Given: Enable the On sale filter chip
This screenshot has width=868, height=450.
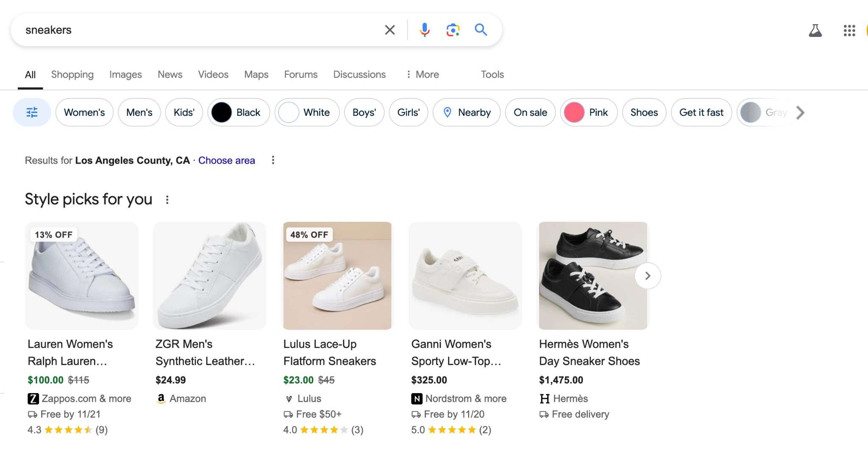Looking at the screenshot, I should pos(530,112).
